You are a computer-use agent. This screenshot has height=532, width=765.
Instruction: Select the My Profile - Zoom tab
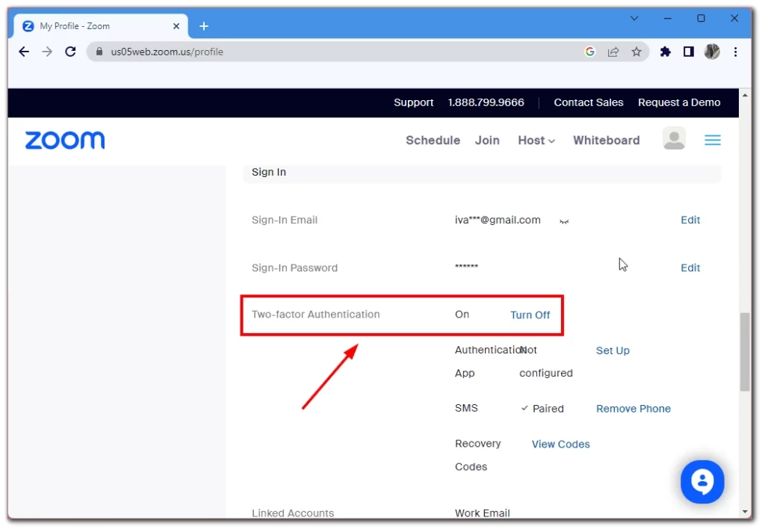101,26
